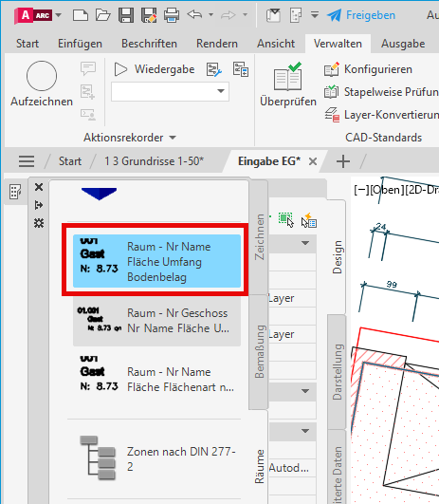This screenshot has height=504, width=439.
Task: Open the action macro dropdown box
Action: [170, 92]
